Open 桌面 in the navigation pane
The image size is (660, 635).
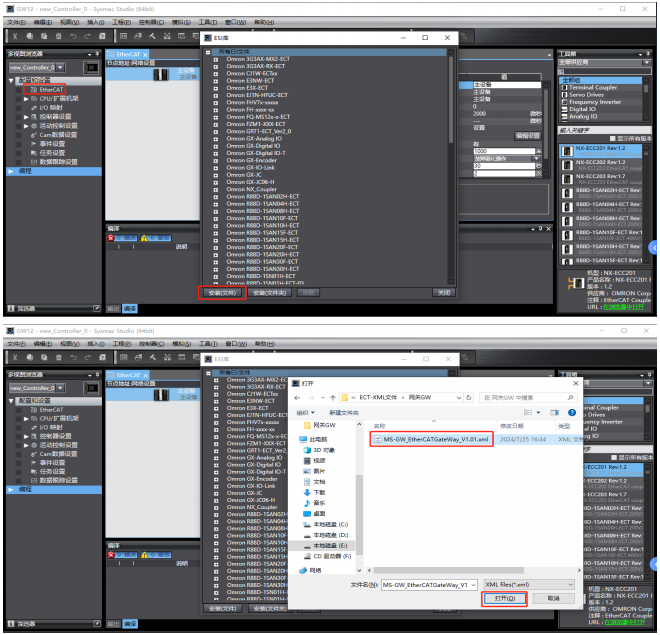click(319, 514)
